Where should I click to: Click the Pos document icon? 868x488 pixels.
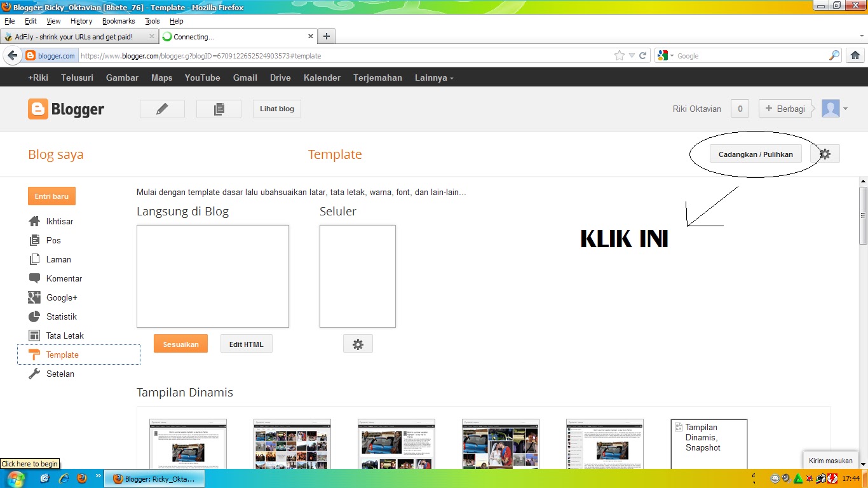point(34,240)
